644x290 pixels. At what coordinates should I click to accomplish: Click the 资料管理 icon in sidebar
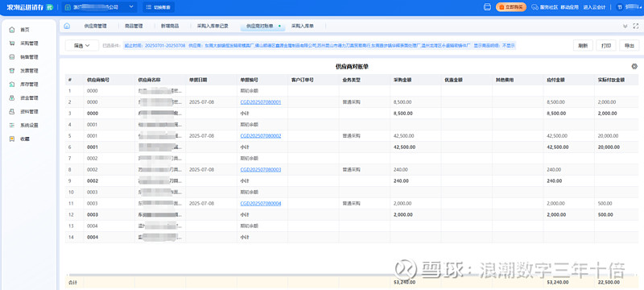(12, 111)
